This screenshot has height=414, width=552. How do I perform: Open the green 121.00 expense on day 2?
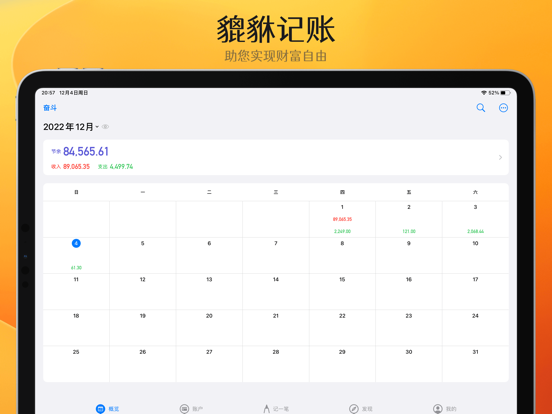coord(409,231)
